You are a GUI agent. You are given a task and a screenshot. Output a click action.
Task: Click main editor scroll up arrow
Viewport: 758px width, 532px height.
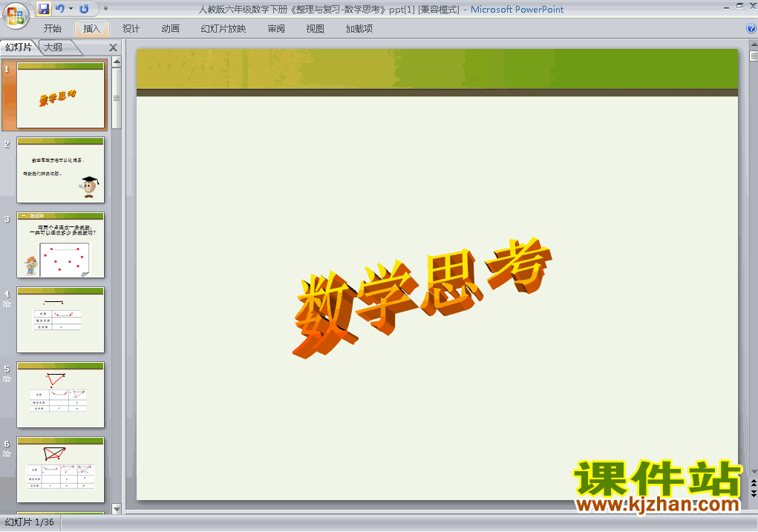[754, 45]
